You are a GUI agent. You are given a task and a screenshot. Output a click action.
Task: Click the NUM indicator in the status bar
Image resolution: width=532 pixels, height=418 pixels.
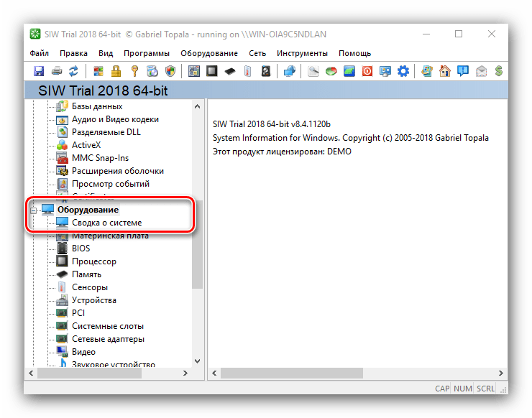[x=463, y=389]
